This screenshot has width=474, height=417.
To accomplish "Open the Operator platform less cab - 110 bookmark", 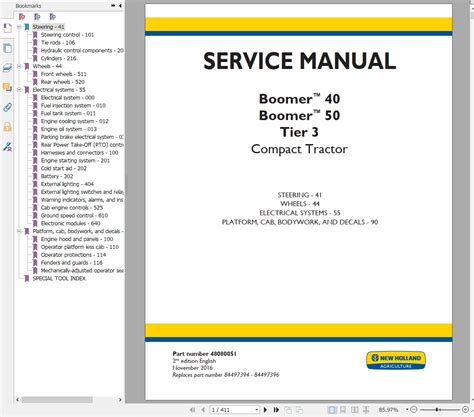I will tap(80, 247).
